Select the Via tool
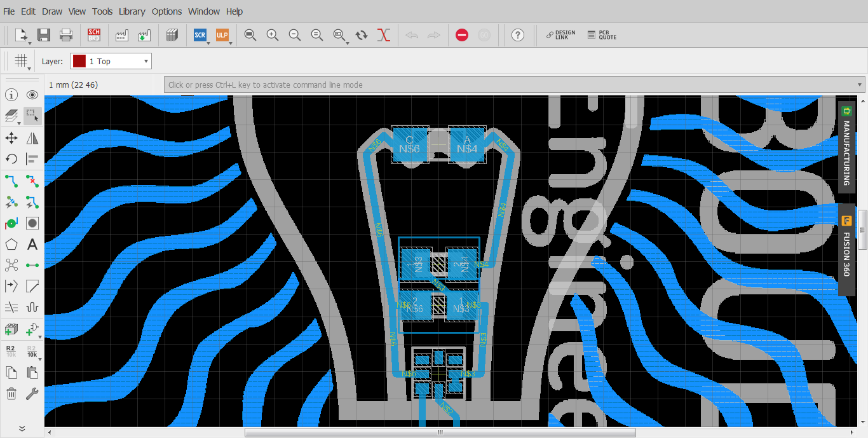 (11, 223)
